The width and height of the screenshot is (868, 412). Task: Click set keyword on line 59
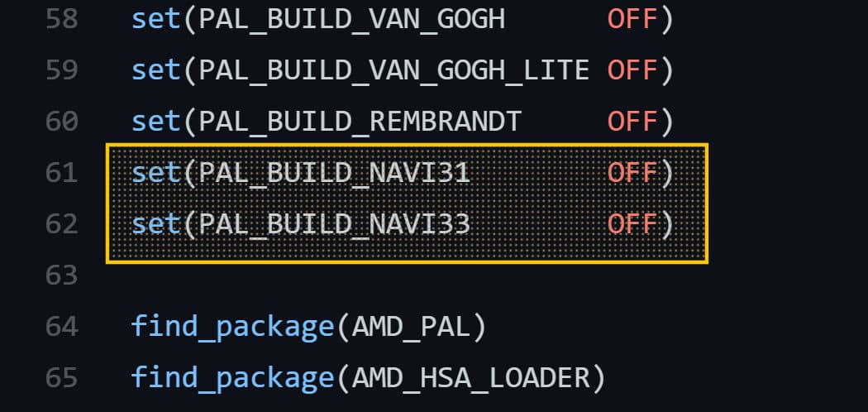(156, 70)
